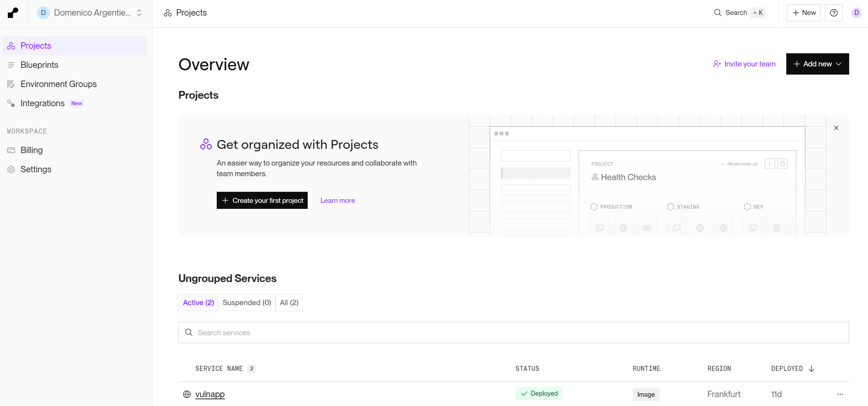This screenshot has width=868, height=406.
Task: Click Create your first project button
Action: coord(262,200)
